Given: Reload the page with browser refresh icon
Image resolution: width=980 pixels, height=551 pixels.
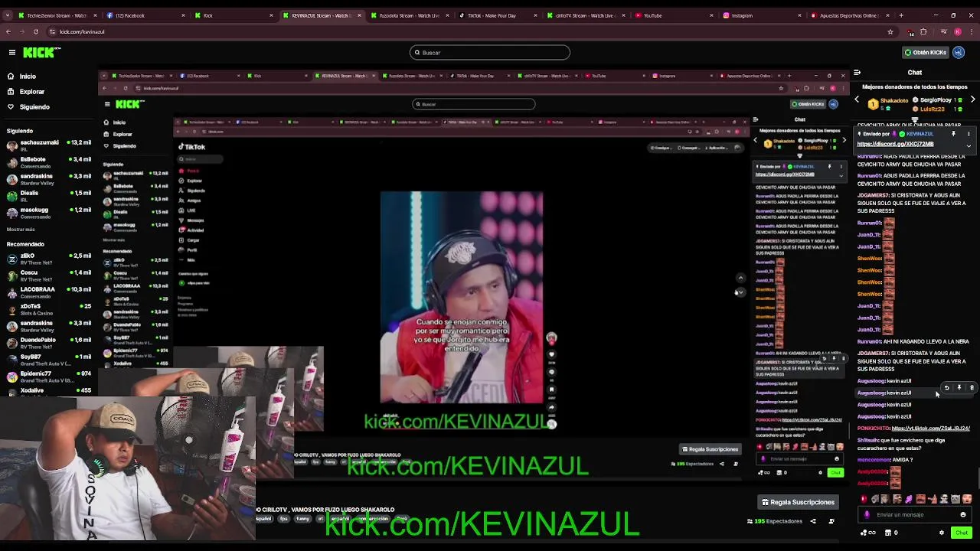Looking at the screenshot, I should [36, 31].
